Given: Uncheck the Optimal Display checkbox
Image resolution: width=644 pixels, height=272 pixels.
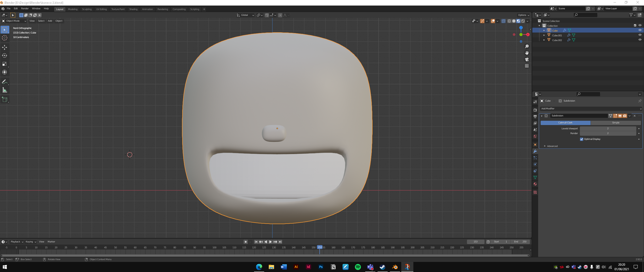Looking at the screenshot, I should click(x=582, y=139).
